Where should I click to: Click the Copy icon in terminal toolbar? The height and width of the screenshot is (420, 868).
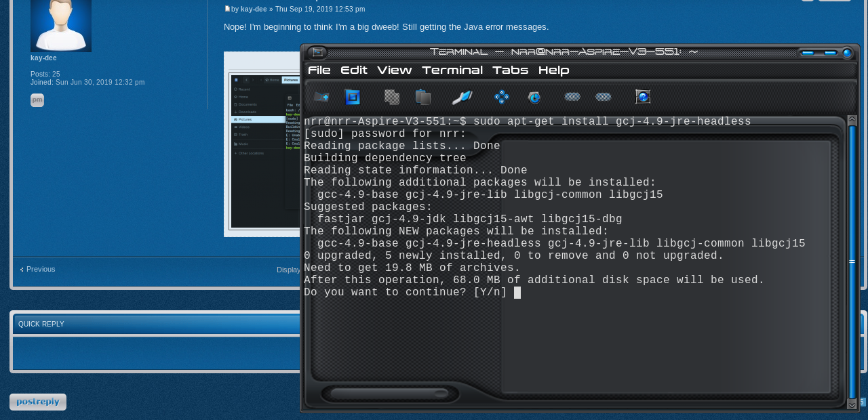coord(392,97)
